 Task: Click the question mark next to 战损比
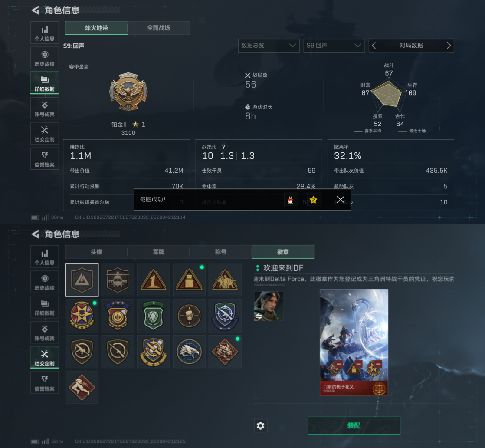[224, 147]
